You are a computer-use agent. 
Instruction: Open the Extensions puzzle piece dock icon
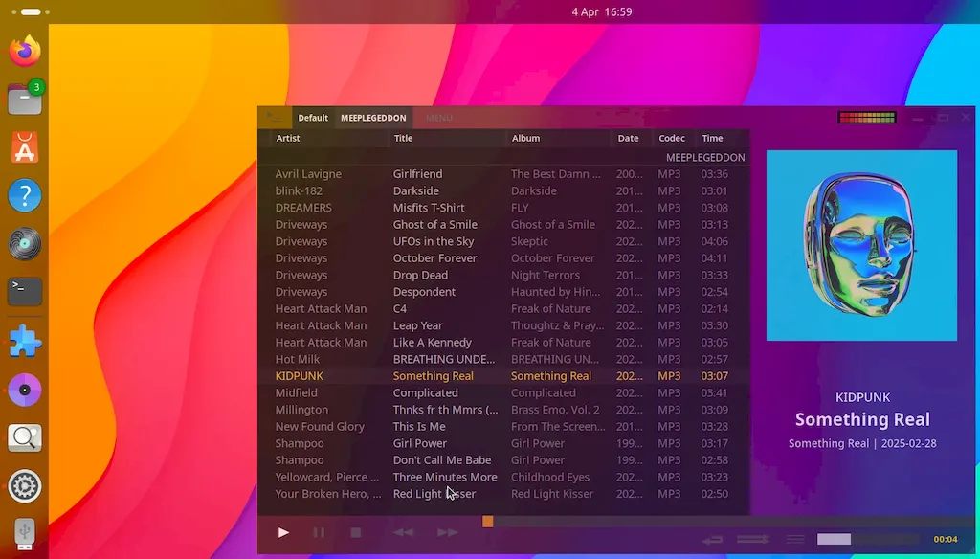[25, 341]
